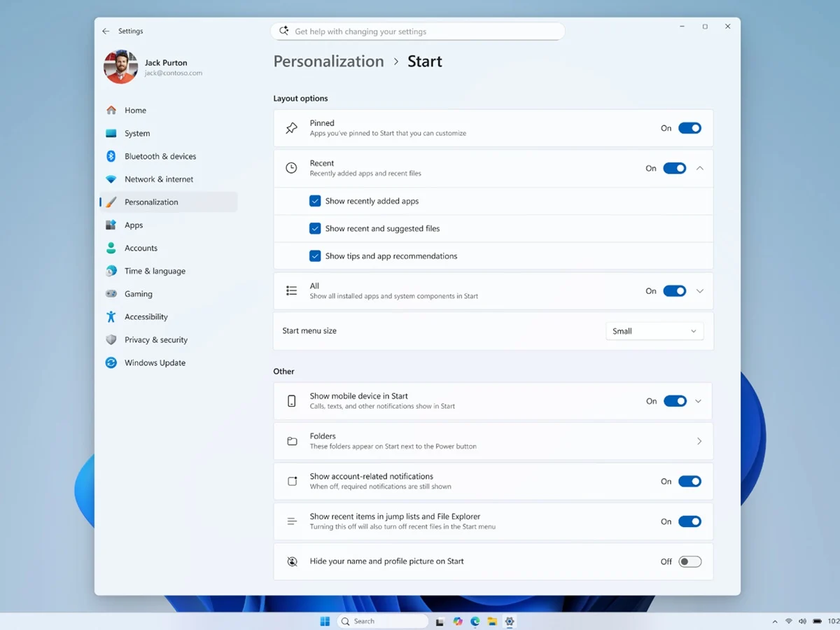Click the Settings gear icon on taskbar
The height and width of the screenshot is (630, 840).
point(510,621)
